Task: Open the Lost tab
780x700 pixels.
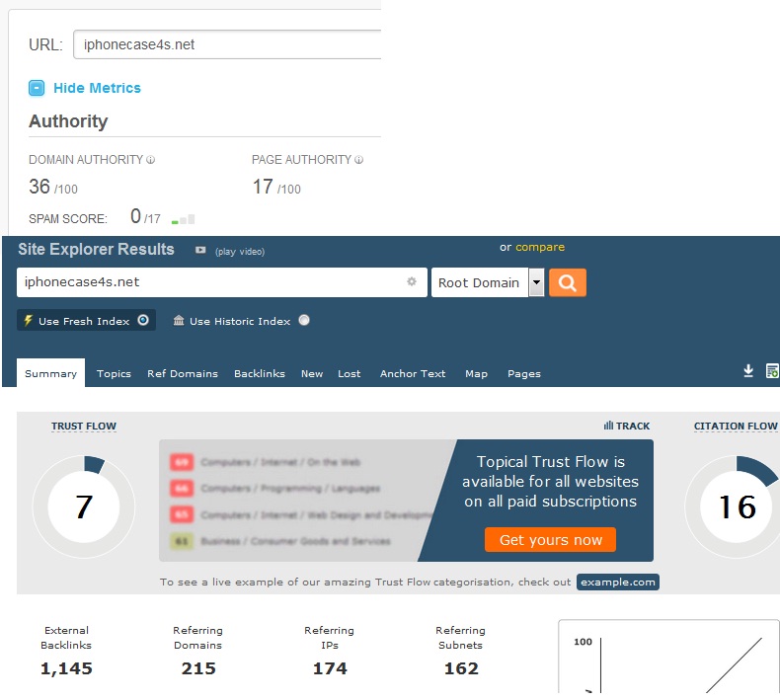Action: [x=350, y=373]
